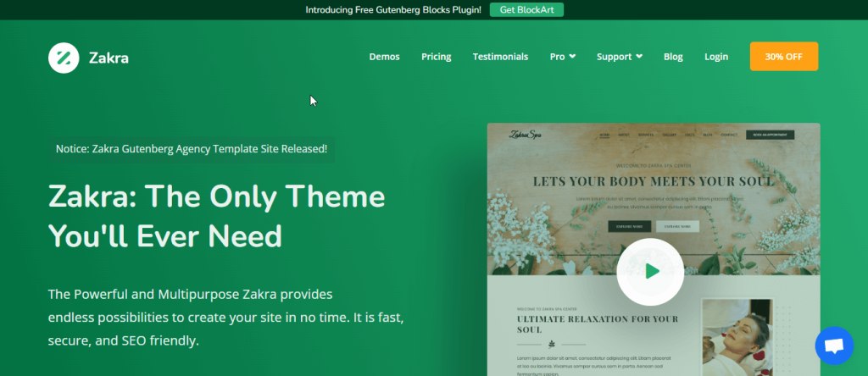Click 'Introducing Free Gutenberg Blocks Plugin!' text
The height and width of the screenshot is (376, 868).
point(393,9)
